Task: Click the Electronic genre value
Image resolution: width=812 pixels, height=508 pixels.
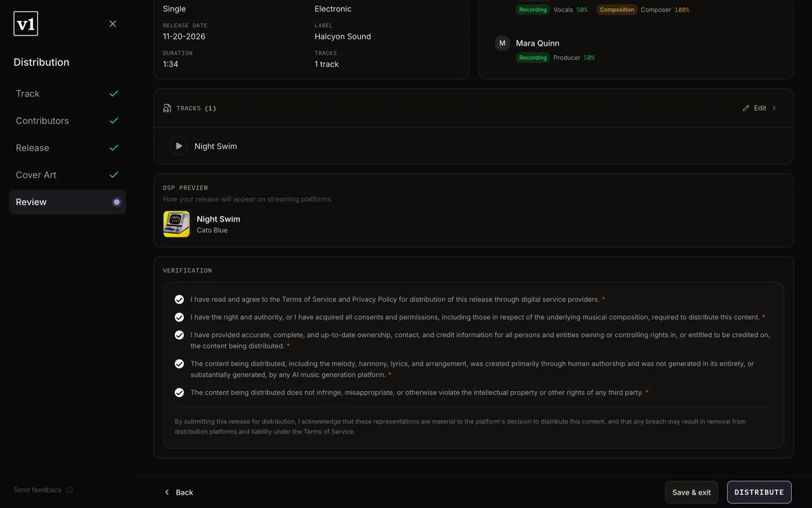Action: (333, 9)
